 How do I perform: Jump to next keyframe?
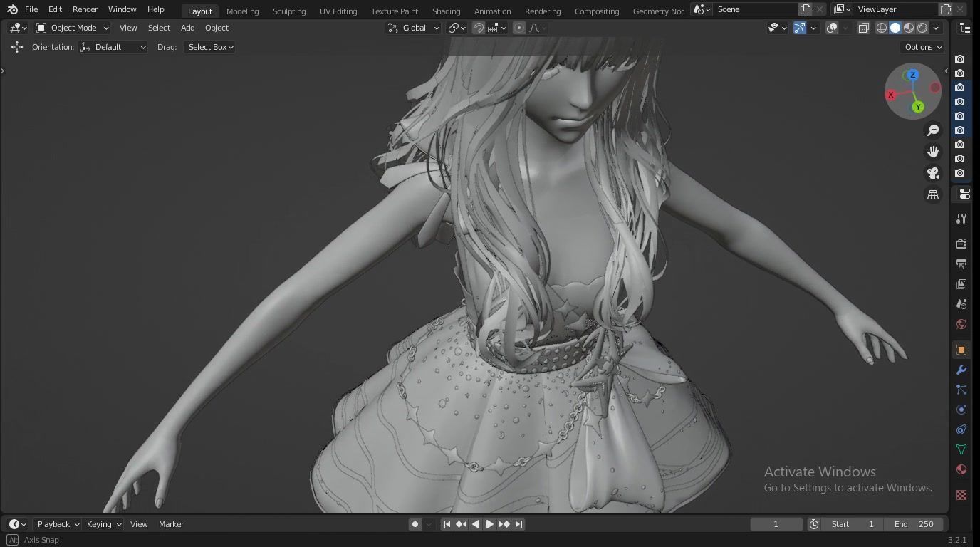coord(504,524)
